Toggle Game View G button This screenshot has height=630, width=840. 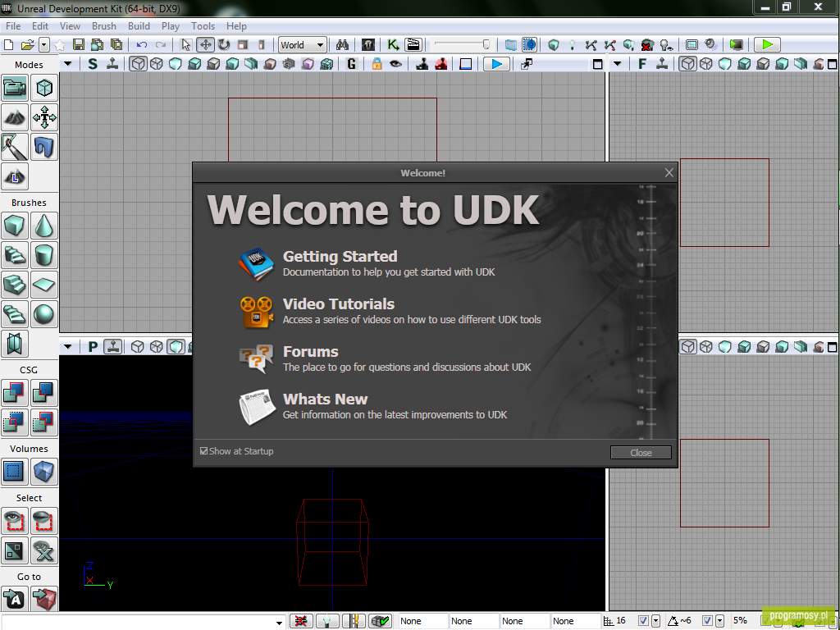coord(351,64)
